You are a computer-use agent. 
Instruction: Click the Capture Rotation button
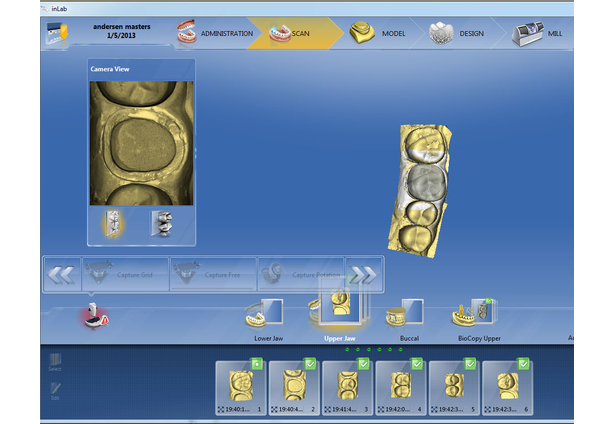(301, 274)
